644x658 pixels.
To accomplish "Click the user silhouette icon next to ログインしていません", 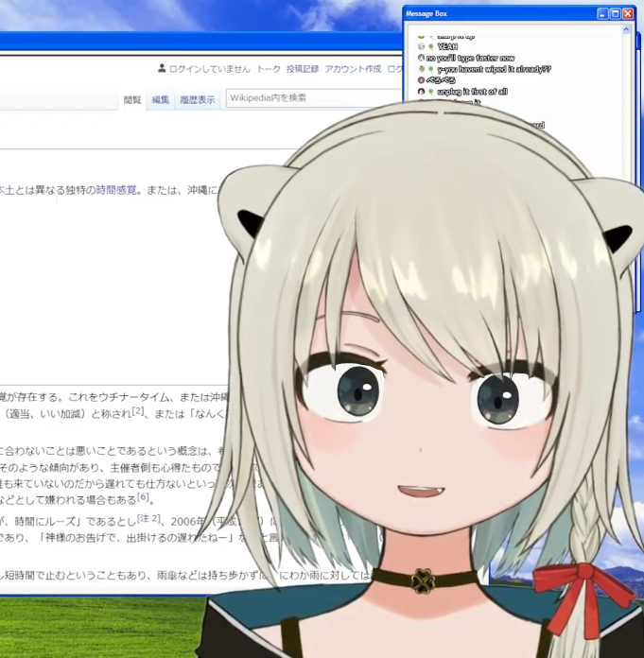I will 162,68.
